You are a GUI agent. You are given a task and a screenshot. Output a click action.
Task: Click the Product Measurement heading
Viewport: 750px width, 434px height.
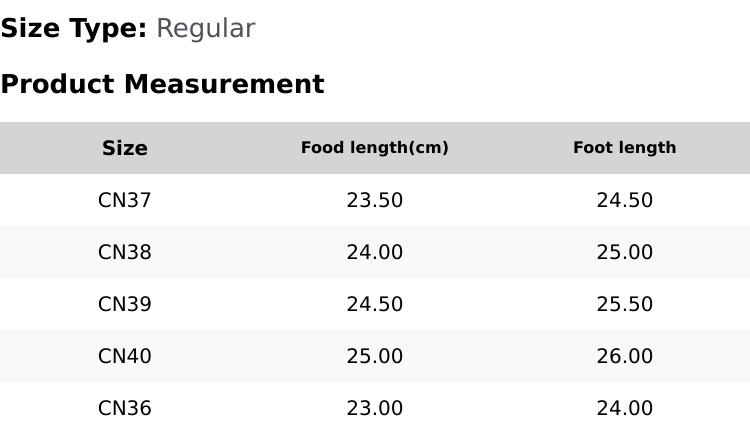(x=163, y=84)
